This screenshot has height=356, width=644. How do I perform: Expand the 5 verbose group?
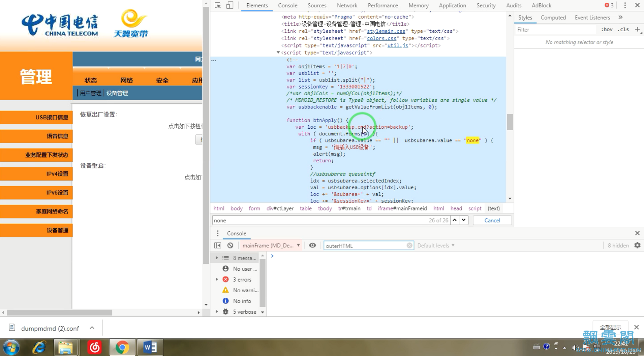pos(217,312)
